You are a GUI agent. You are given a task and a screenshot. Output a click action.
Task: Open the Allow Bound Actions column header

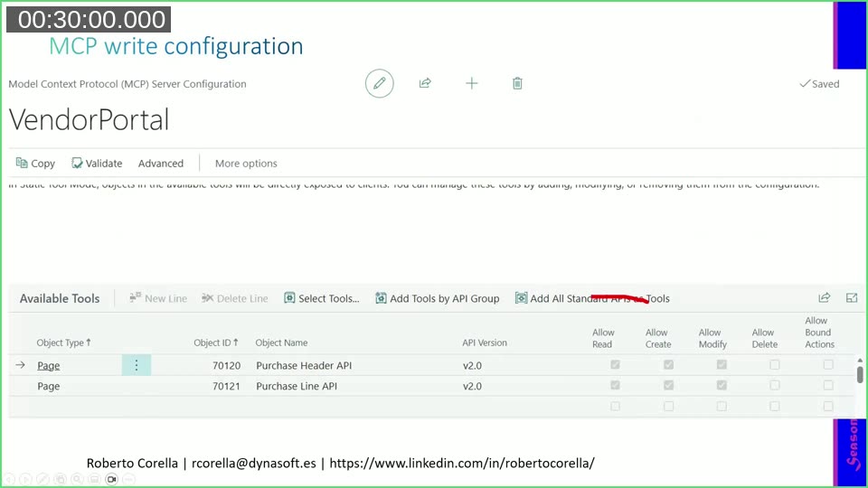click(x=819, y=333)
